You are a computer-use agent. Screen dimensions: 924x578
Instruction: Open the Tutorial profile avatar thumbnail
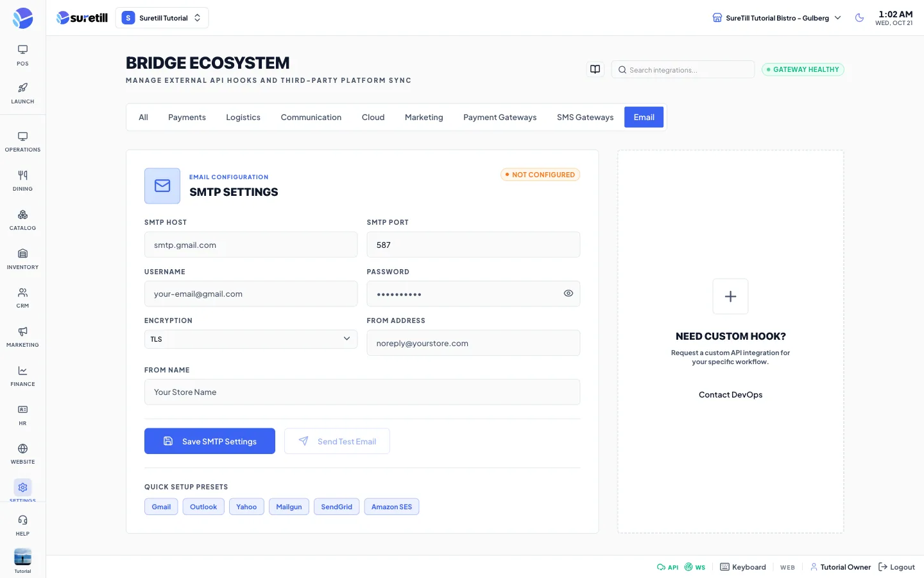tap(22, 557)
